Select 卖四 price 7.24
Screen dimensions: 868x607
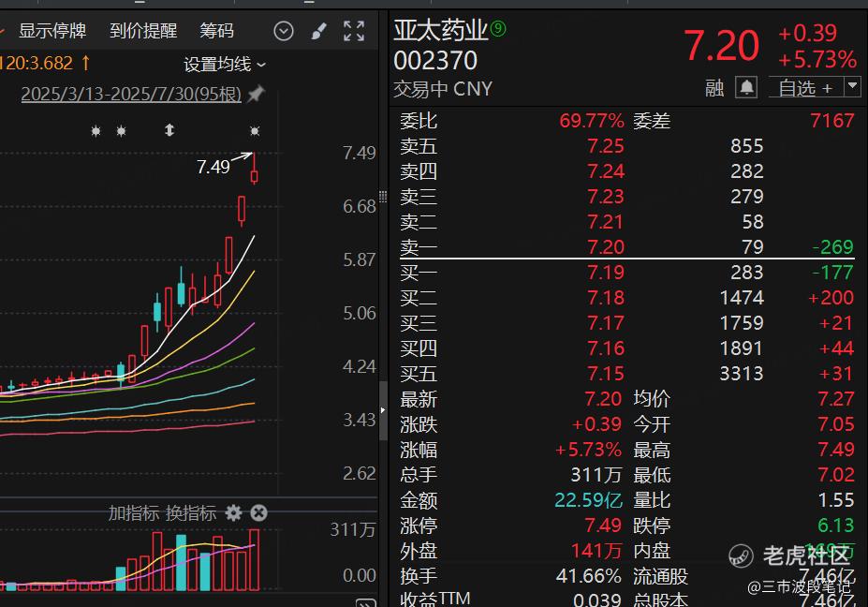pyautogui.click(x=606, y=171)
